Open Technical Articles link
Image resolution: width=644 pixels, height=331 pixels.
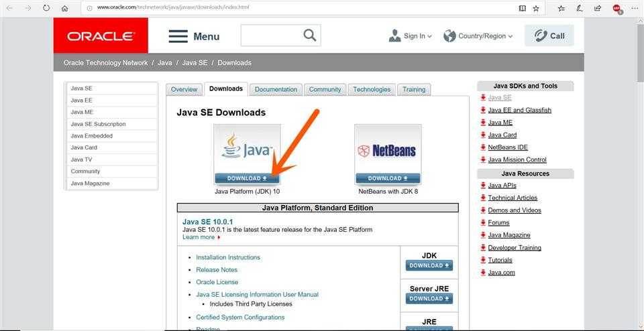pos(513,198)
